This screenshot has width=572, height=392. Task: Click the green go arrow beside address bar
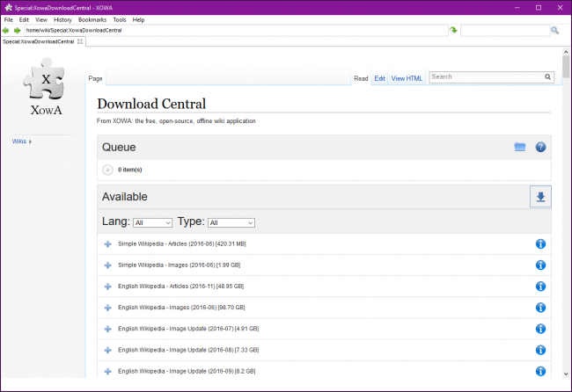[x=453, y=30]
